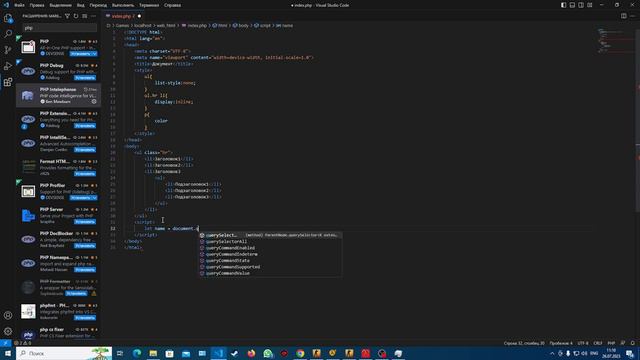Click the Windows taskbar search box

64,353
